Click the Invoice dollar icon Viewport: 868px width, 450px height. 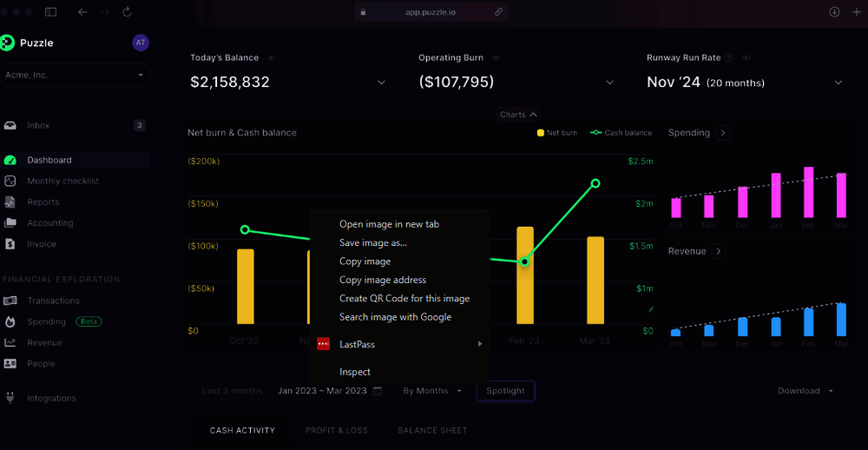click(10, 244)
